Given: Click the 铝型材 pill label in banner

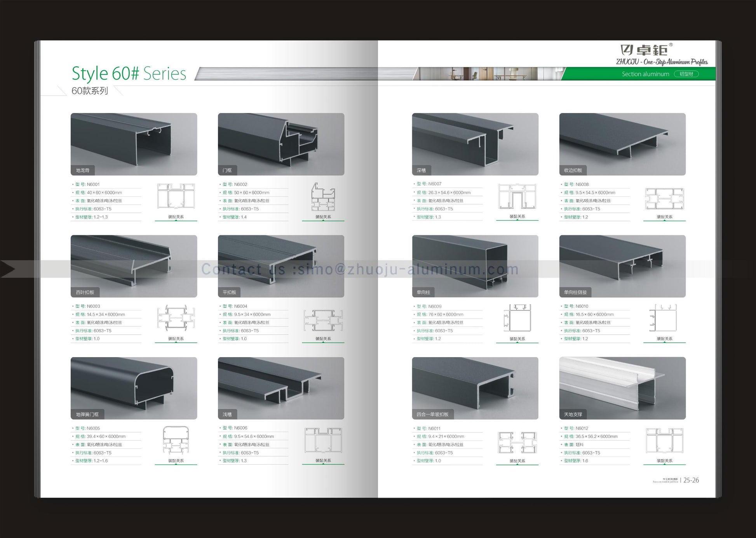Looking at the screenshot, I should pos(686,74).
